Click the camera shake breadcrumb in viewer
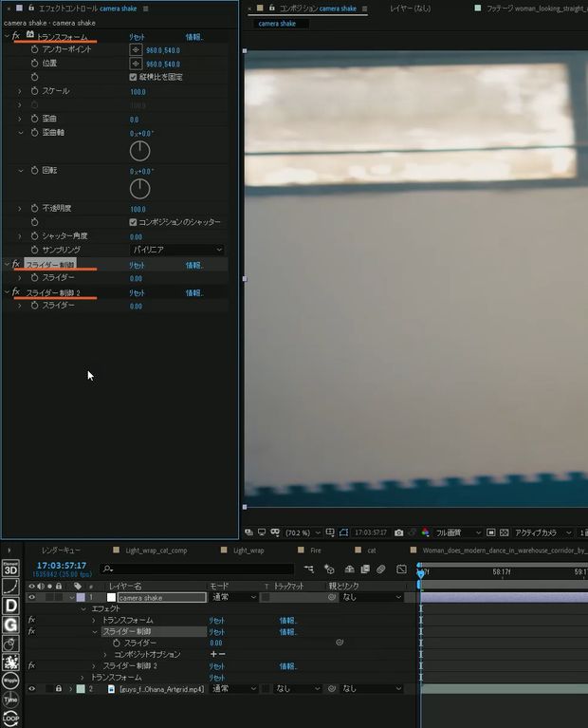 tap(277, 23)
